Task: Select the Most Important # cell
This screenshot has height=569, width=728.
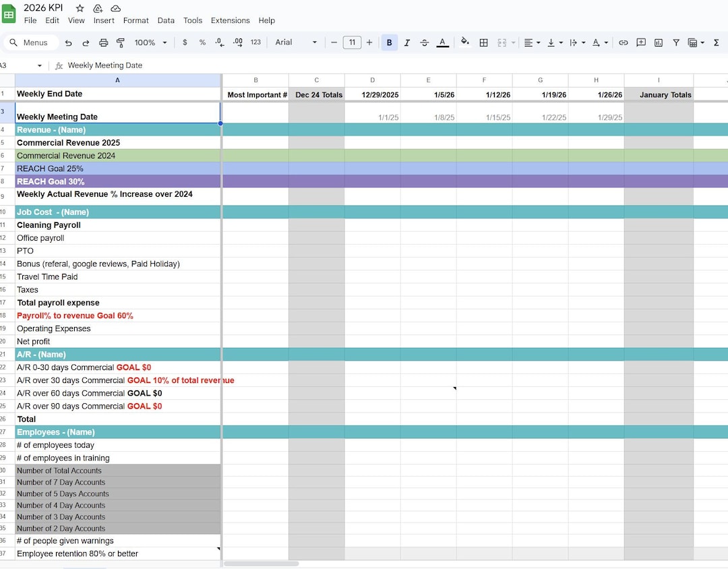Action: click(x=255, y=94)
